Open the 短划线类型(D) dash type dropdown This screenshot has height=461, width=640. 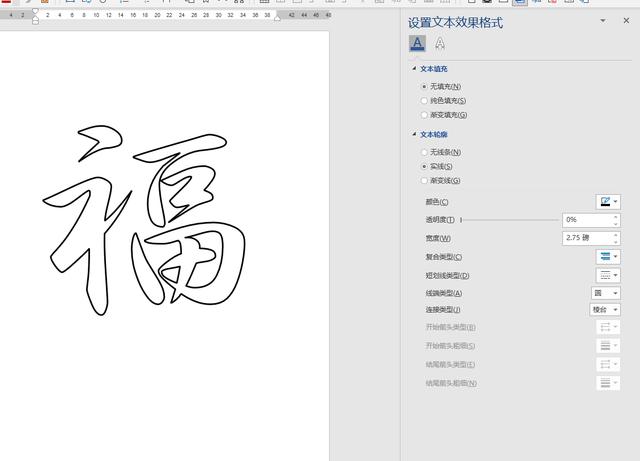[x=608, y=275]
